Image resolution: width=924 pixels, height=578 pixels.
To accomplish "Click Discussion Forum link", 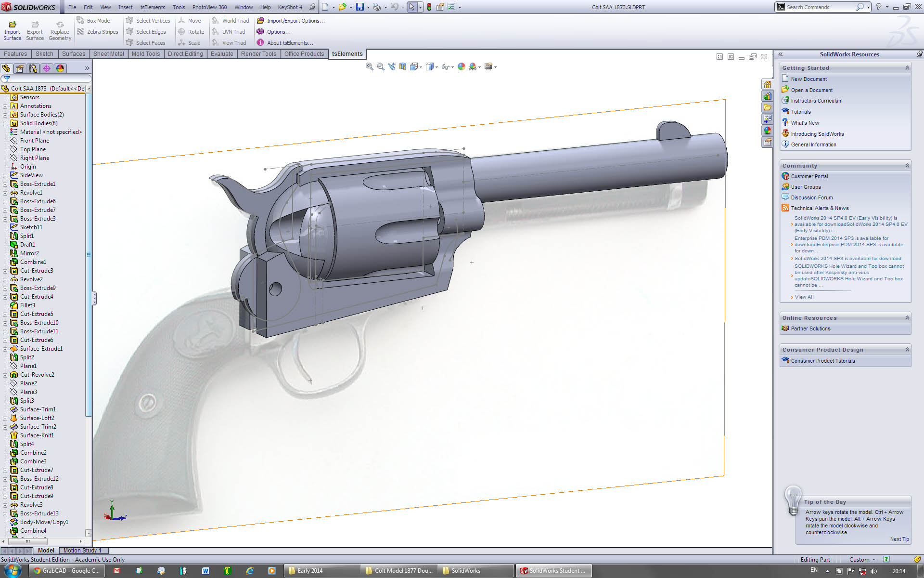I will coord(811,197).
